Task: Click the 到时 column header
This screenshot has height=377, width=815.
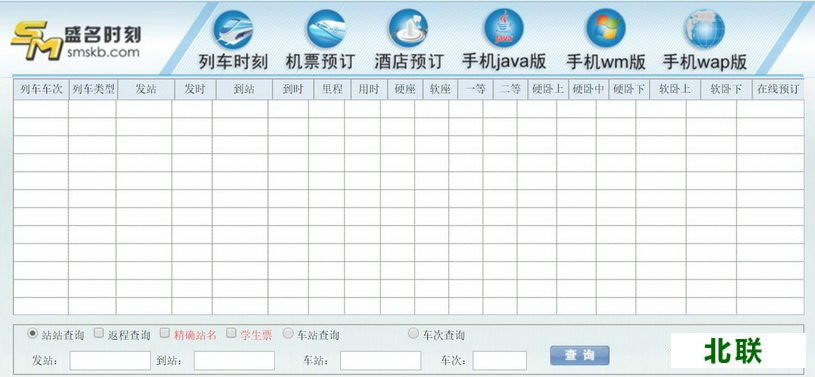Action: pos(293,89)
